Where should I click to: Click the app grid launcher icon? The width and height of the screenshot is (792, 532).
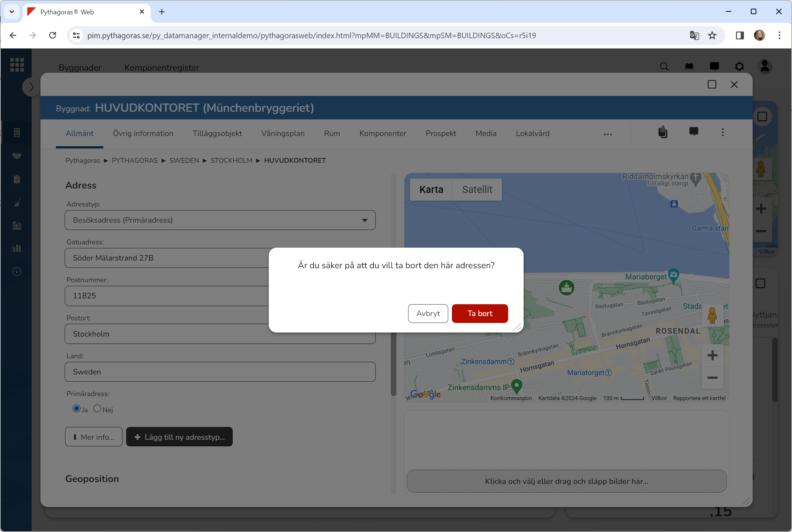tap(17, 65)
